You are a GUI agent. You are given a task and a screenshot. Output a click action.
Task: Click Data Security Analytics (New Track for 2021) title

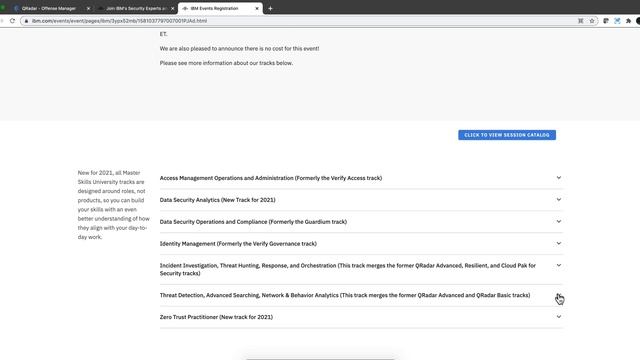point(218,200)
